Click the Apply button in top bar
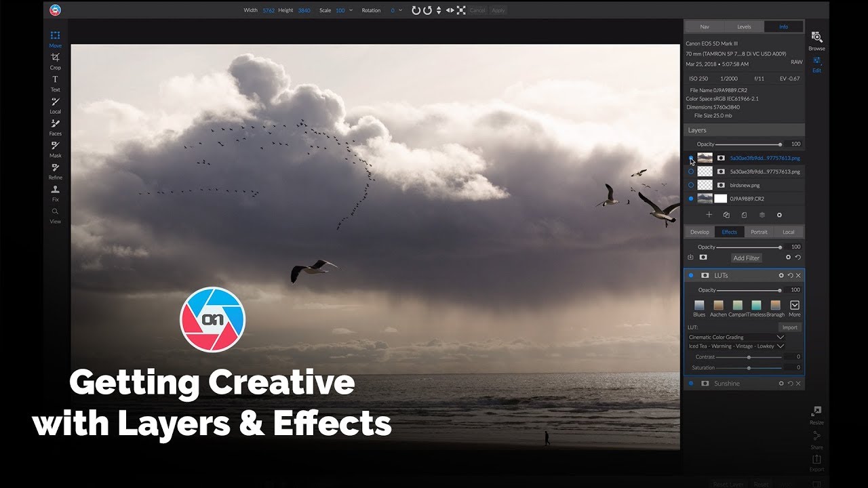868x488 pixels. coord(498,10)
